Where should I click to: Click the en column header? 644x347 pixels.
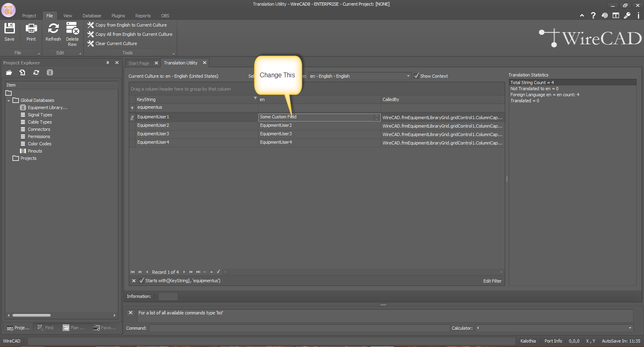(320, 99)
